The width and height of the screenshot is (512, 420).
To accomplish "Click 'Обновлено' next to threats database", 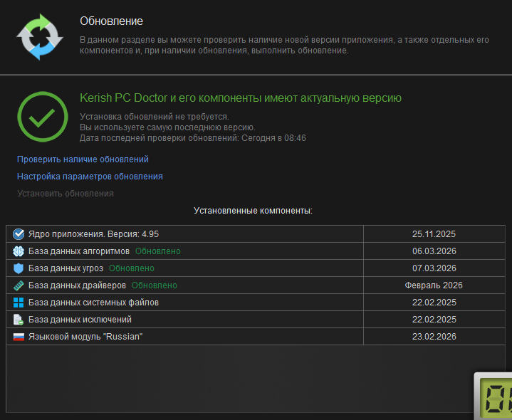I will pos(132,268).
